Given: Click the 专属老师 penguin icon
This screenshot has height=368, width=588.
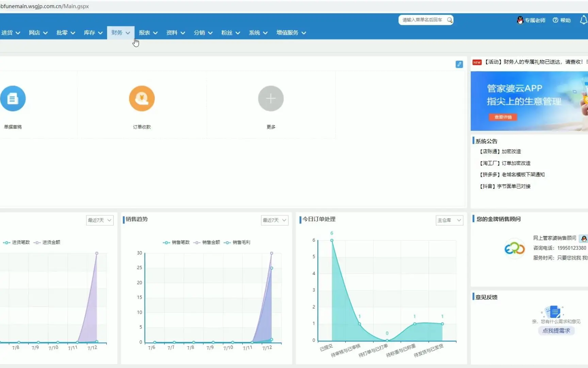Looking at the screenshot, I should [x=520, y=20].
